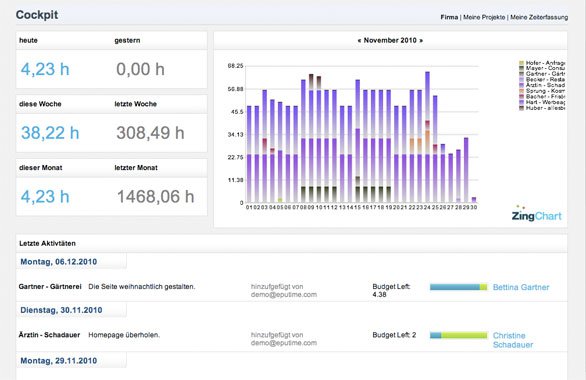Go to next month using » arrow
This screenshot has height=380, width=586.
(421, 40)
